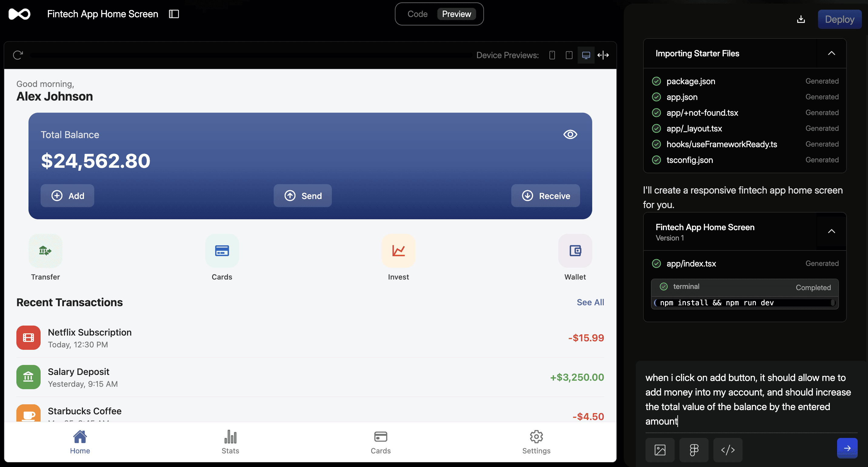The image size is (868, 467).
Task: Switch to Code view
Action: [x=417, y=14]
